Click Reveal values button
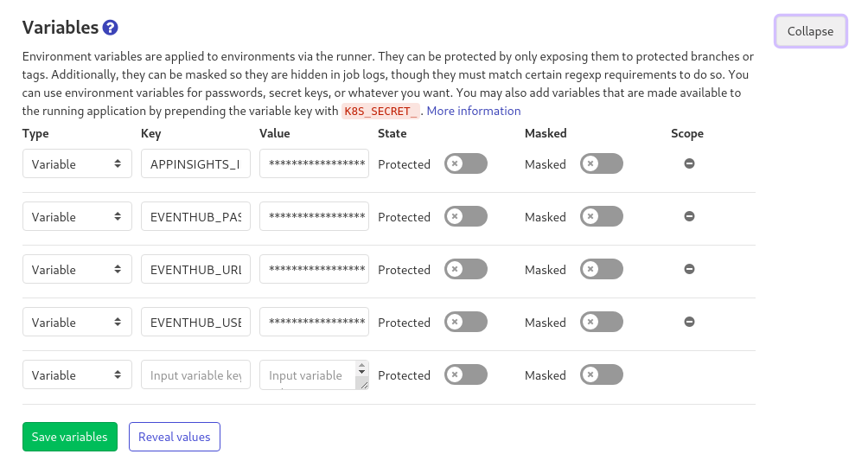 [x=175, y=437]
